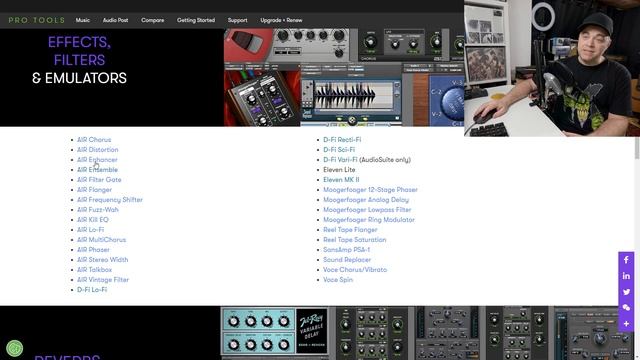Viewport: 640px width, 360px height.
Task: Click the webcam video overlay
Action: click(x=552, y=68)
